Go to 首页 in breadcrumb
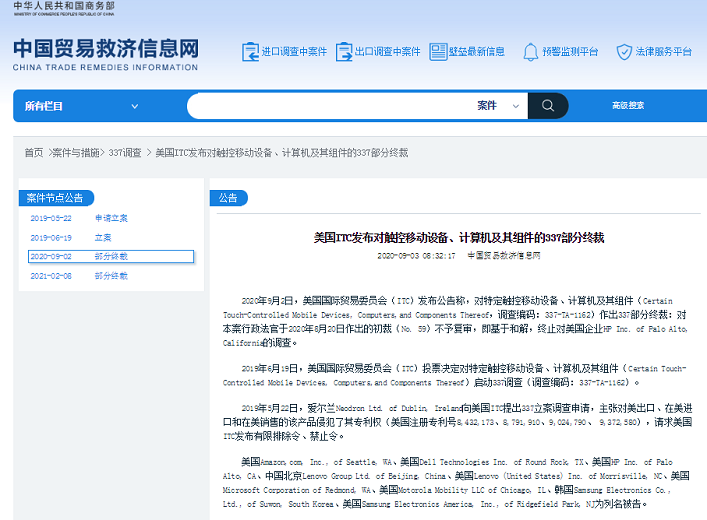The width and height of the screenshot is (707, 520). (34, 153)
